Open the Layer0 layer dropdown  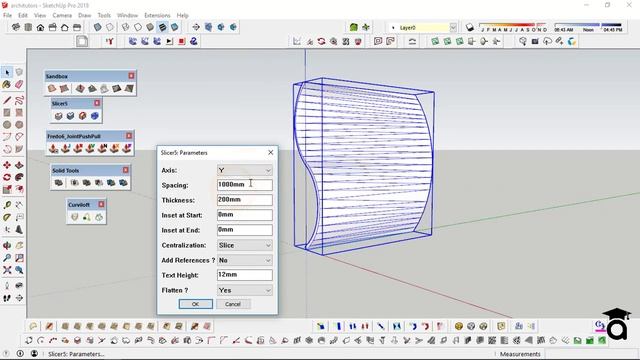[453, 28]
